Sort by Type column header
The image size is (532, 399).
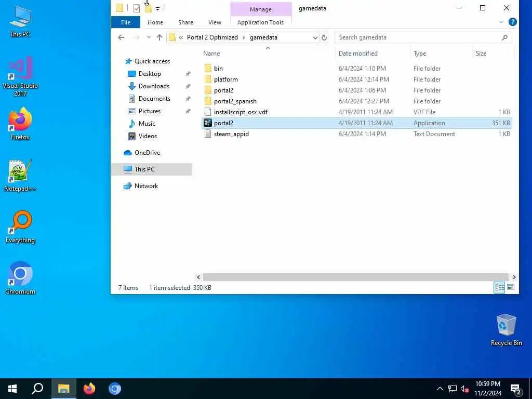(x=420, y=54)
